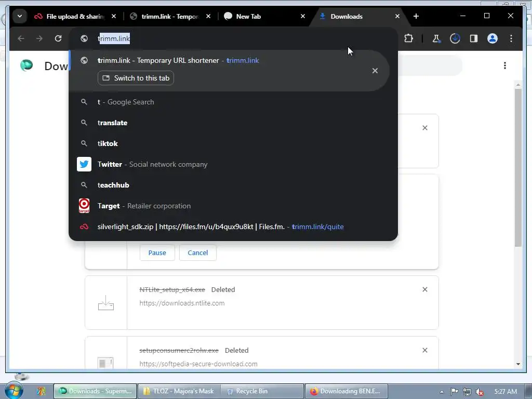Click the address bar showing trimm.link
This screenshot has height=399, width=532.
click(233, 38)
